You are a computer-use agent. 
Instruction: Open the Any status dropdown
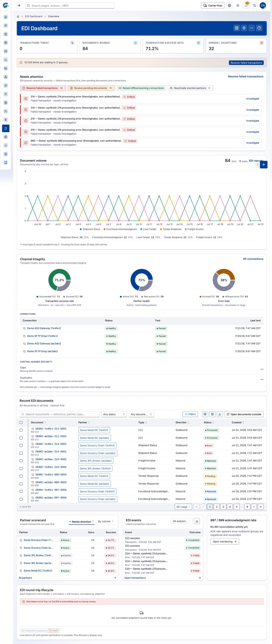point(114,414)
